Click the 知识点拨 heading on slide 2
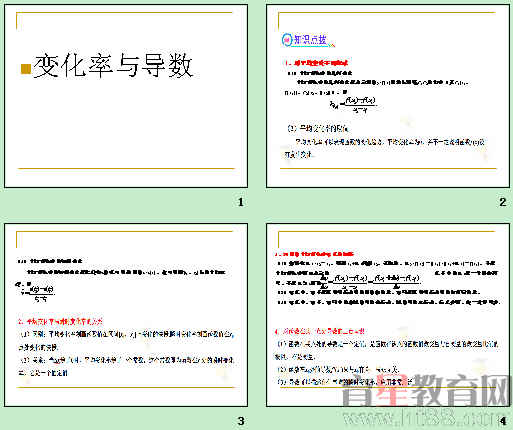This screenshot has height=430, width=513. pos(310,40)
